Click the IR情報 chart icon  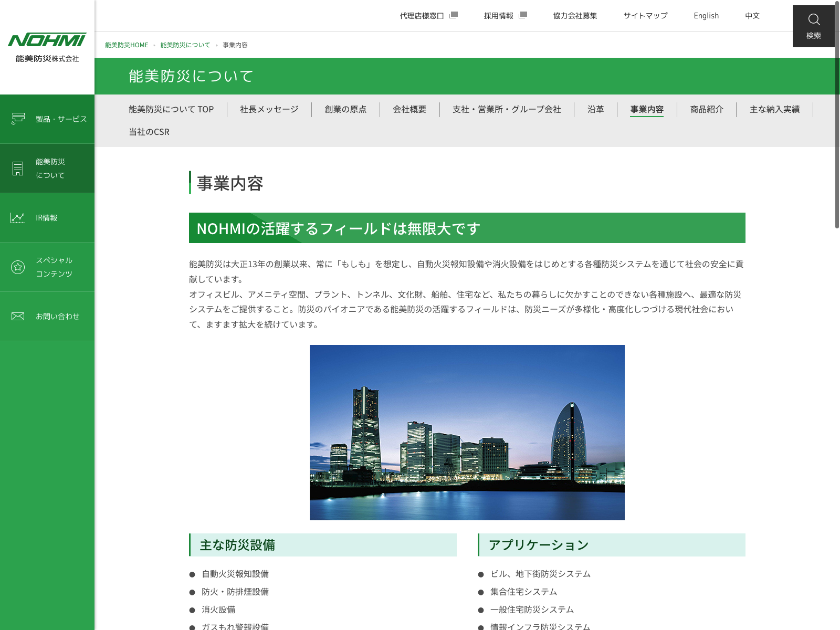pos(18,218)
